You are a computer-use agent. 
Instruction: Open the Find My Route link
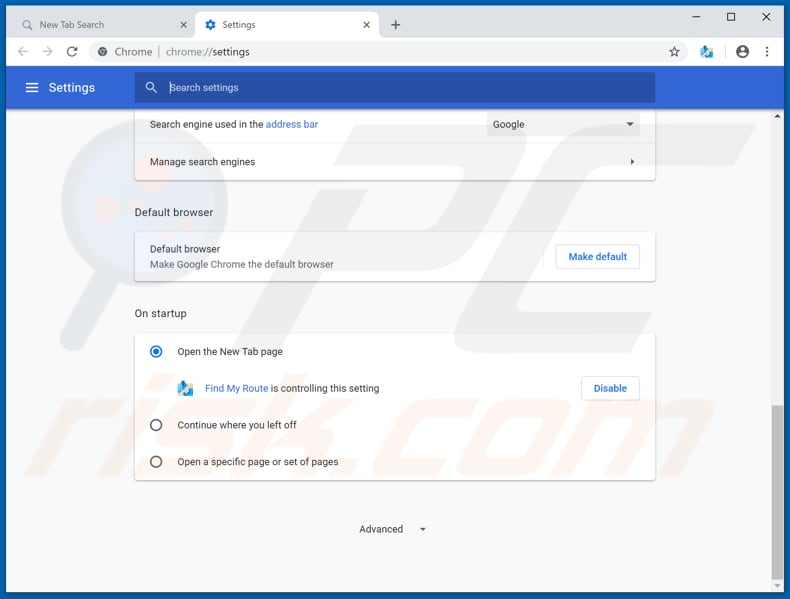[x=236, y=388]
